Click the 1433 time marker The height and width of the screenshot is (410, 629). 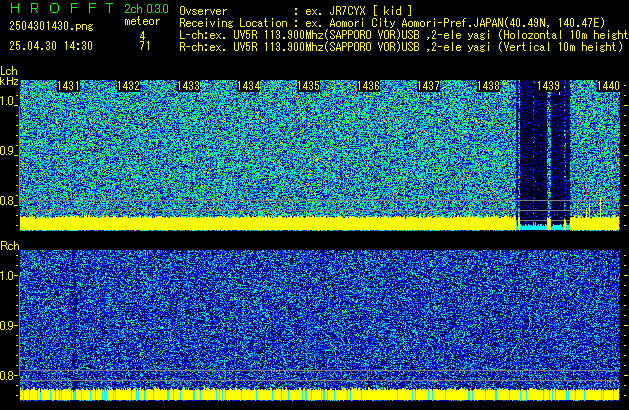[189, 86]
